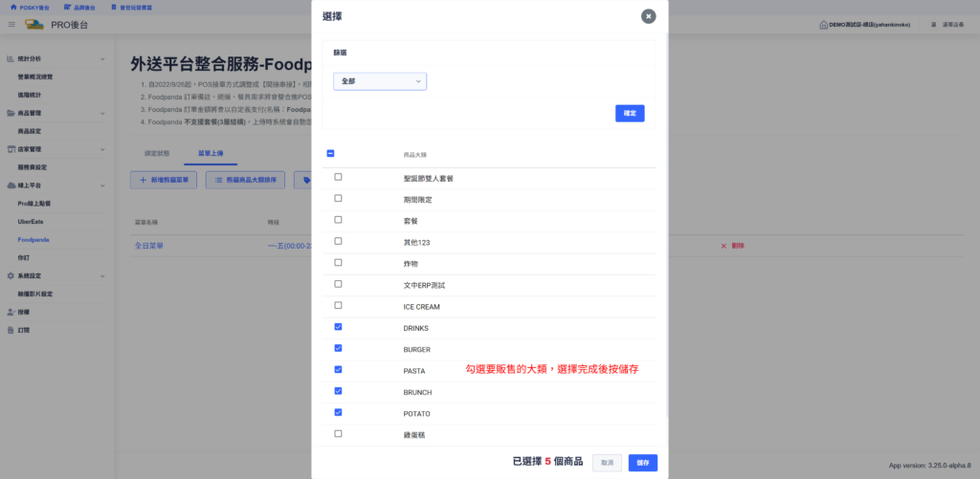Click the red X delete icon for 全日菜單

tap(724, 246)
